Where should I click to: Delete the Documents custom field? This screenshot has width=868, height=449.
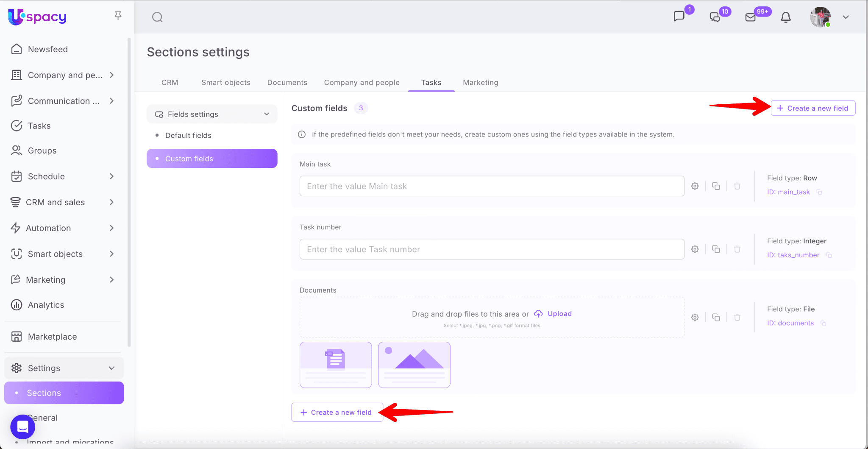[737, 317]
